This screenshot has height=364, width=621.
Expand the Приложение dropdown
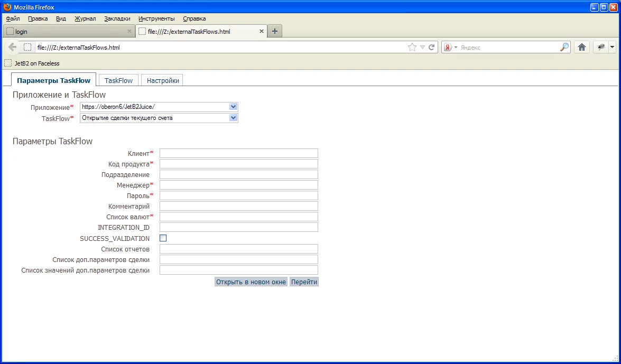233,107
